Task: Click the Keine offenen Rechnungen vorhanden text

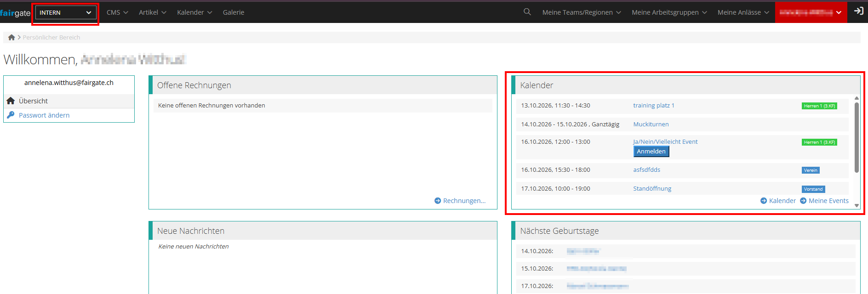Action: pos(211,106)
